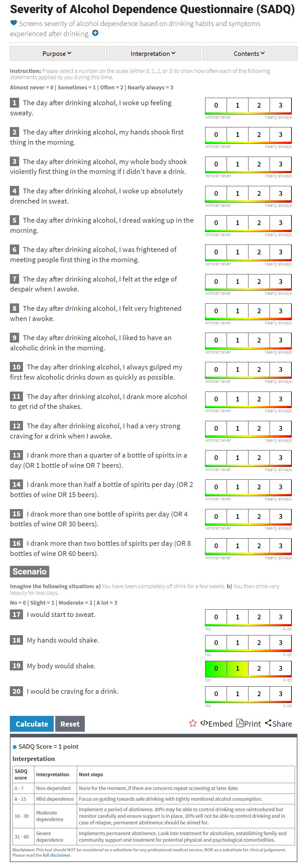Open the Contents dropdown
The width and height of the screenshot is (301, 868).
click(249, 54)
